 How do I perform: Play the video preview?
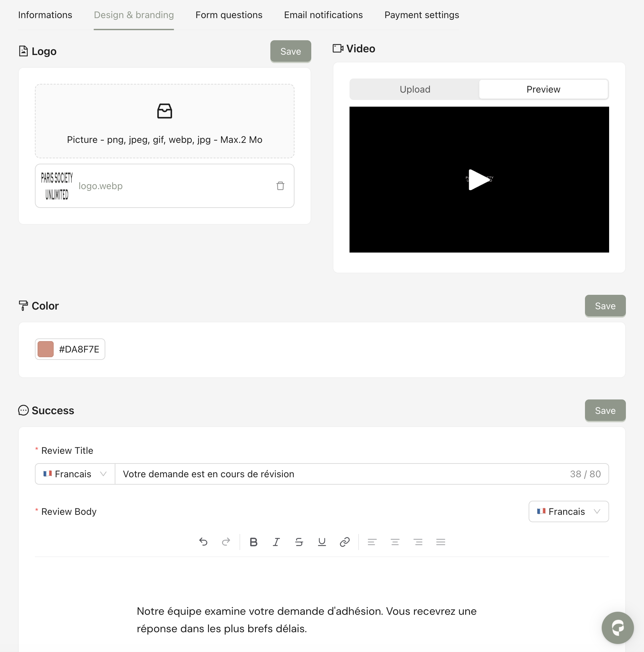click(479, 179)
